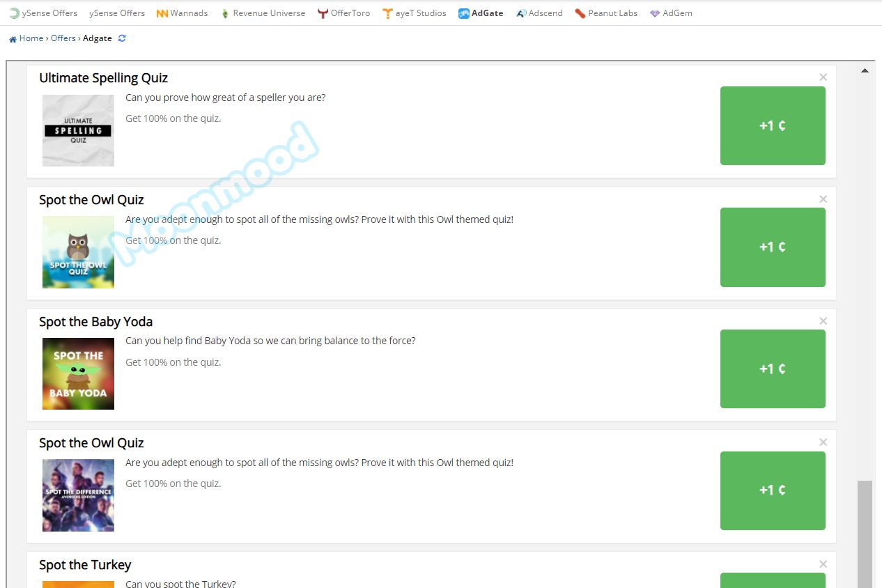Switch to the ayeT Studios tab

click(414, 13)
